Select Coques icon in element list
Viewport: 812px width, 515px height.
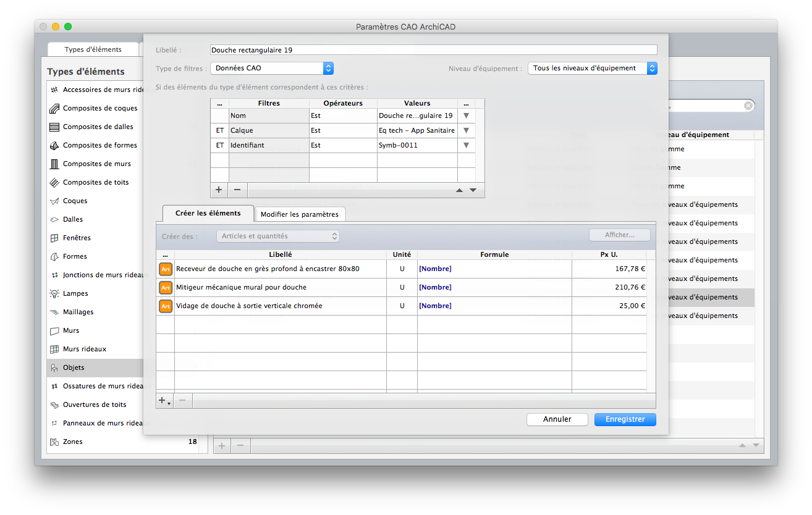(x=54, y=201)
